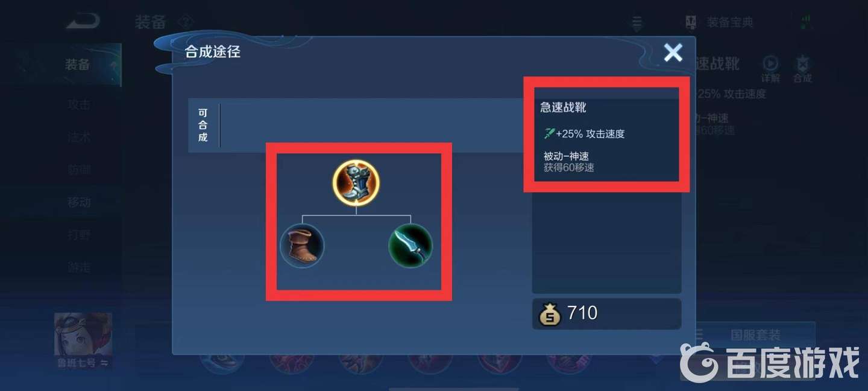The height and width of the screenshot is (391, 868).
Task: Select the 急速战靴 boots icon
Action: pyautogui.click(x=356, y=183)
